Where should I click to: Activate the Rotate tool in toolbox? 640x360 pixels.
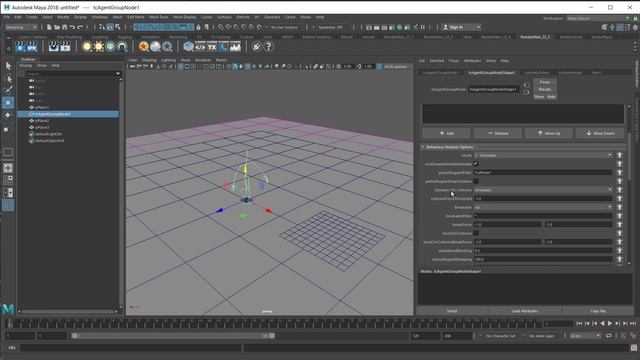tap(8, 116)
